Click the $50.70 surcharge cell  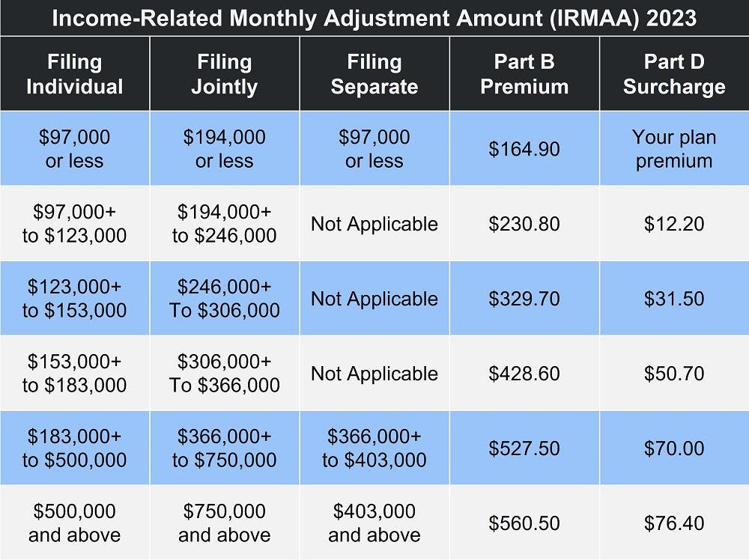(x=674, y=374)
